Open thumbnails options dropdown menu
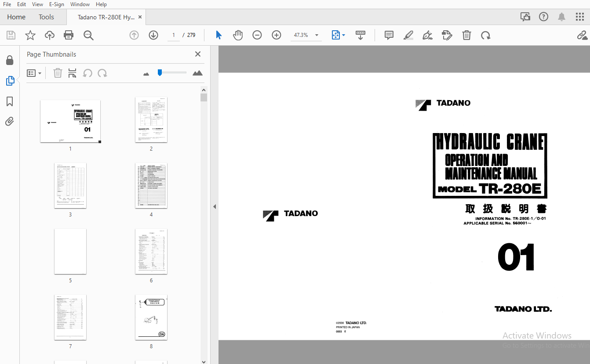This screenshot has width=590, height=364. point(34,73)
